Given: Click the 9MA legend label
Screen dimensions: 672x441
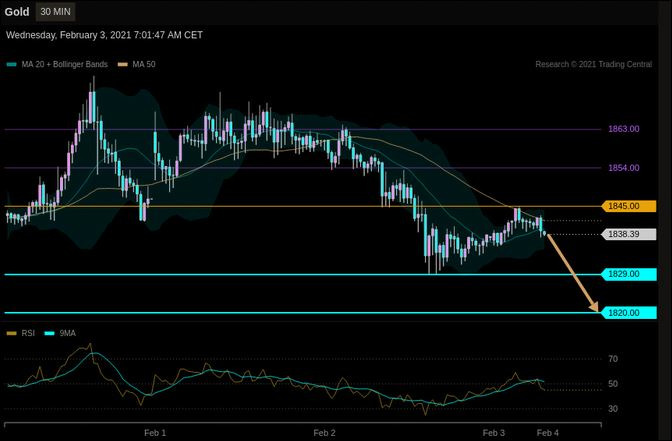Looking at the screenshot, I should [67, 333].
